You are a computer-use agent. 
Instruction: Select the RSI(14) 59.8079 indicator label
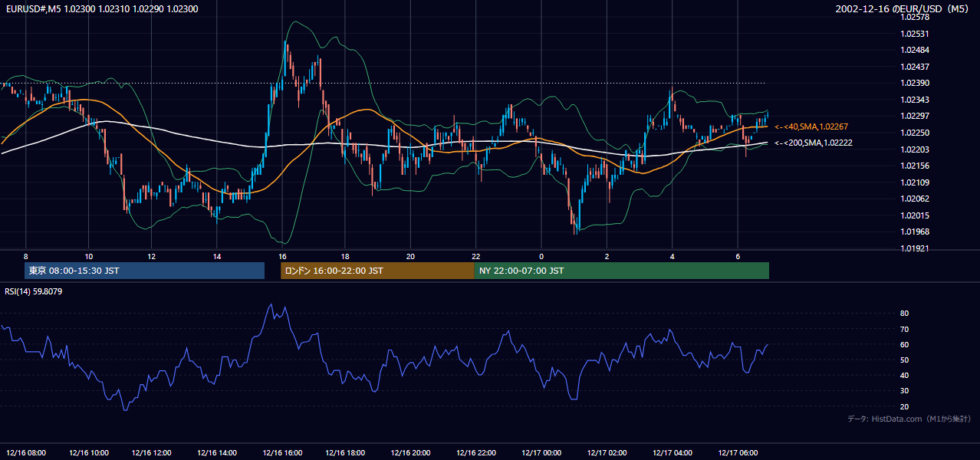click(34, 291)
